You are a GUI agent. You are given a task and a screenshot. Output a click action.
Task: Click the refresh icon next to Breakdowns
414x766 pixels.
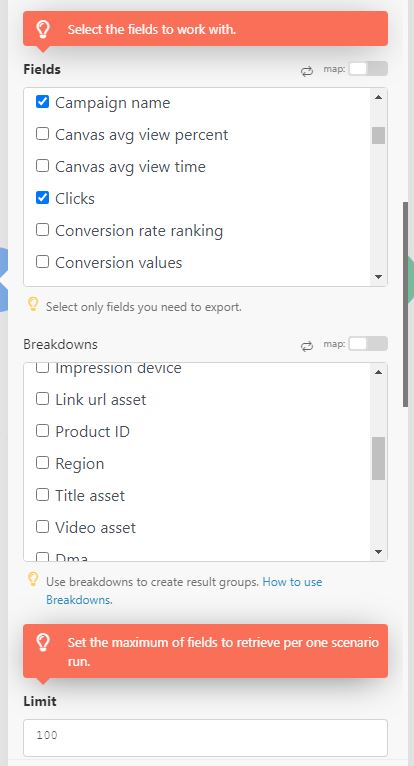[x=306, y=346]
